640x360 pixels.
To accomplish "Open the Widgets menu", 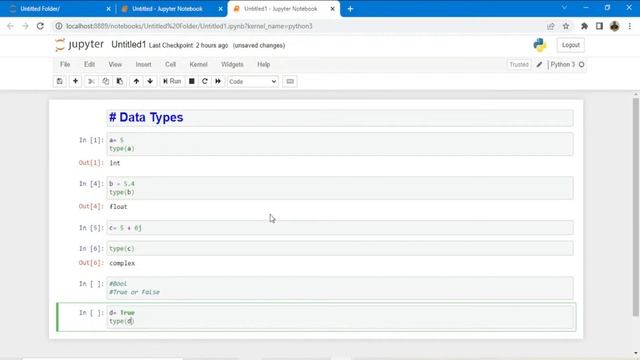I will point(232,64).
